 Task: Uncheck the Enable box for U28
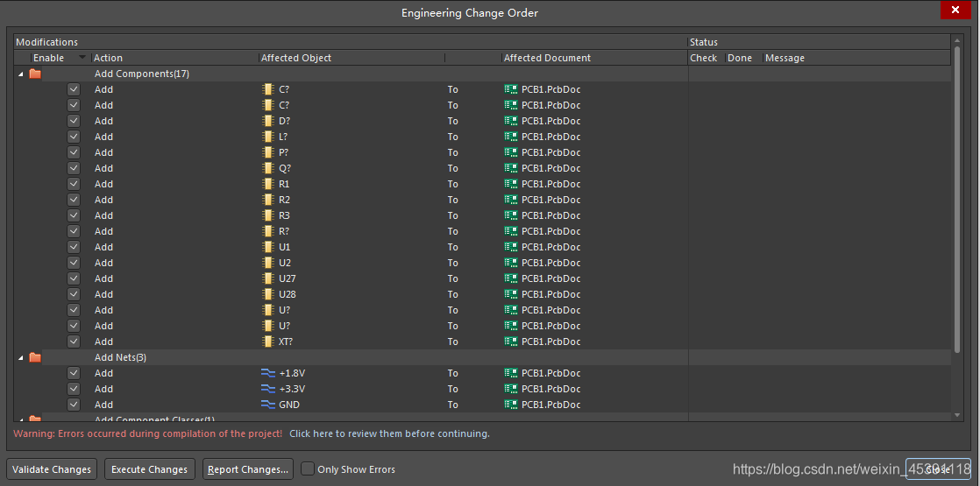click(x=74, y=294)
